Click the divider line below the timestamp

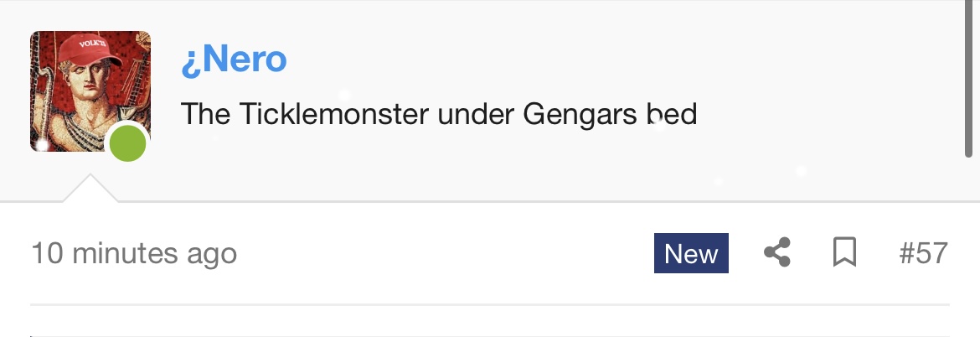pos(490,304)
